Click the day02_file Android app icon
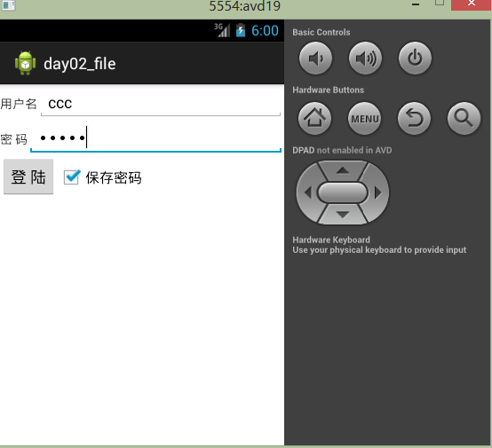This screenshot has width=492, height=448. tap(26, 63)
